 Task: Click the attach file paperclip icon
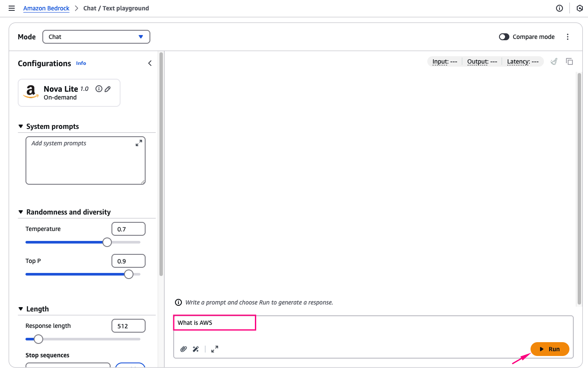click(184, 349)
